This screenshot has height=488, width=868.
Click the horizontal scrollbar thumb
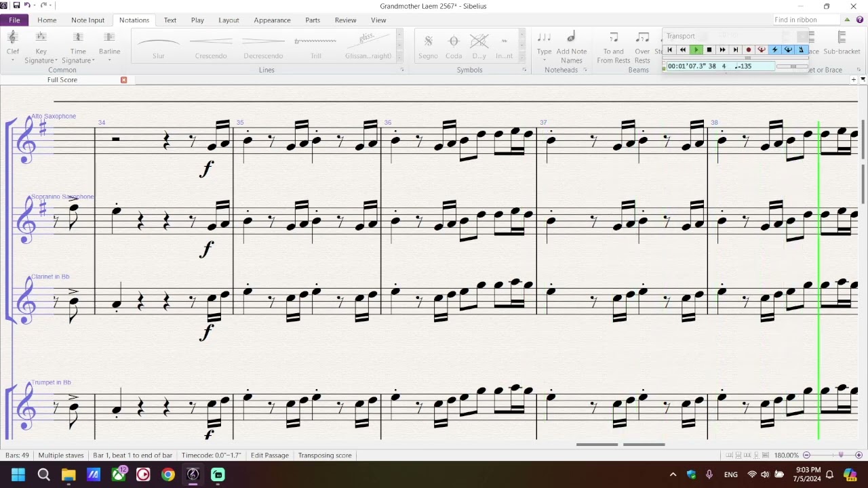[x=620, y=445]
